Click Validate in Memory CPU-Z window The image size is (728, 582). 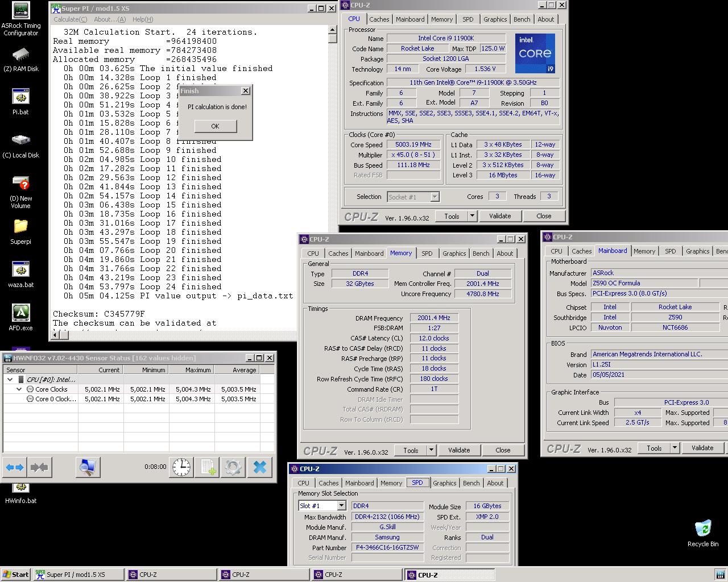click(459, 450)
